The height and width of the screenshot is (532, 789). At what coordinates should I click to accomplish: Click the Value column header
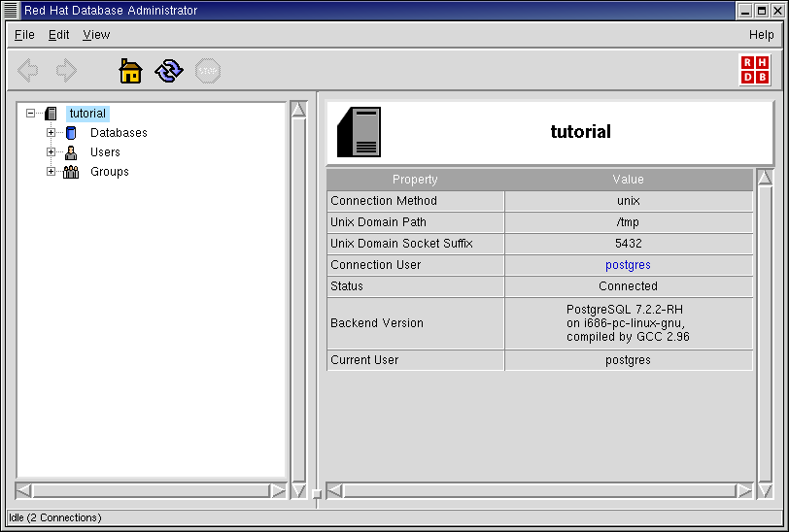point(628,180)
